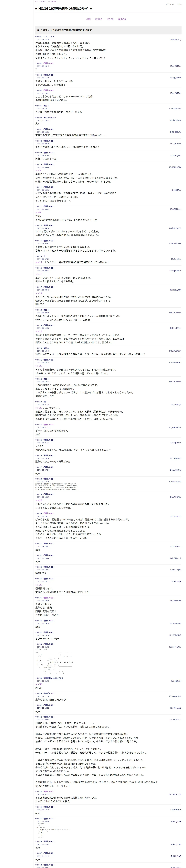This screenshot has width=186, height=868.
Task: Open the >>12 anchor in post 0015
Action: click(x=39, y=262)
